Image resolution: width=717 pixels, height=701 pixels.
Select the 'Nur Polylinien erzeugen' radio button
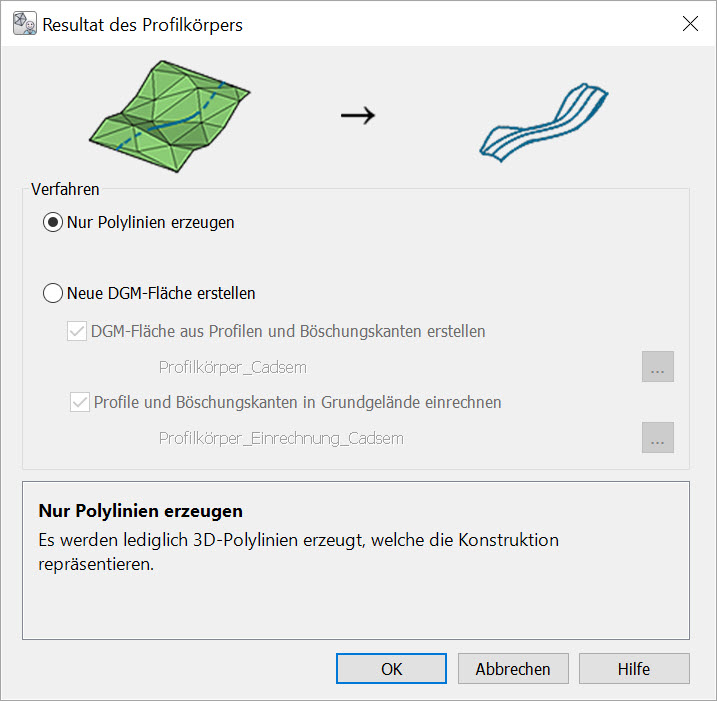click(x=53, y=223)
